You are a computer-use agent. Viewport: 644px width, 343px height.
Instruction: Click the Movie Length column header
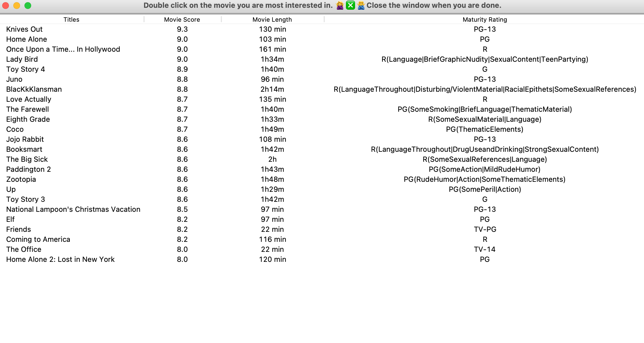(272, 19)
